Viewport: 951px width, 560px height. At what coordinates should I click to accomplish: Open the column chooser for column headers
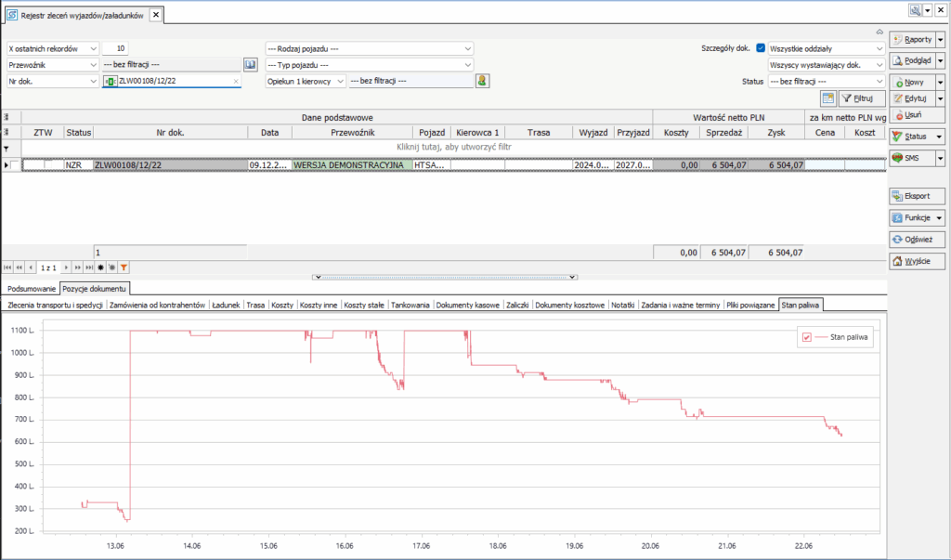coord(7,132)
